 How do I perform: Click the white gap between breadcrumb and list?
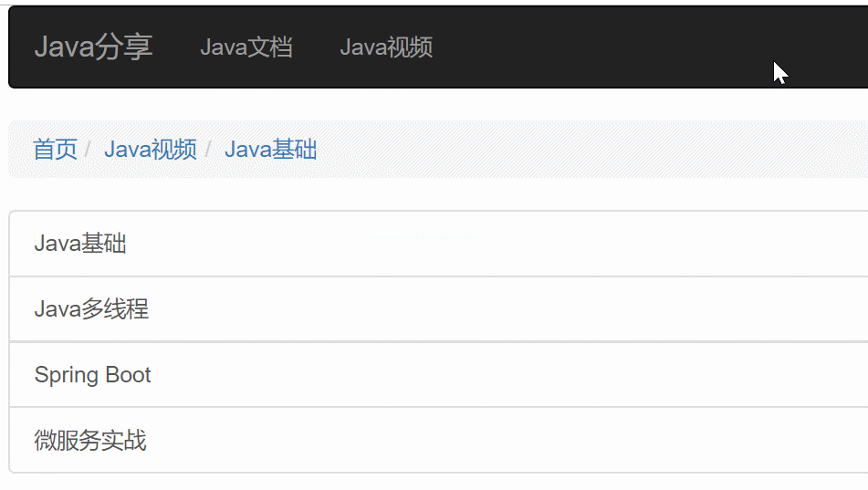click(x=438, y=193)
